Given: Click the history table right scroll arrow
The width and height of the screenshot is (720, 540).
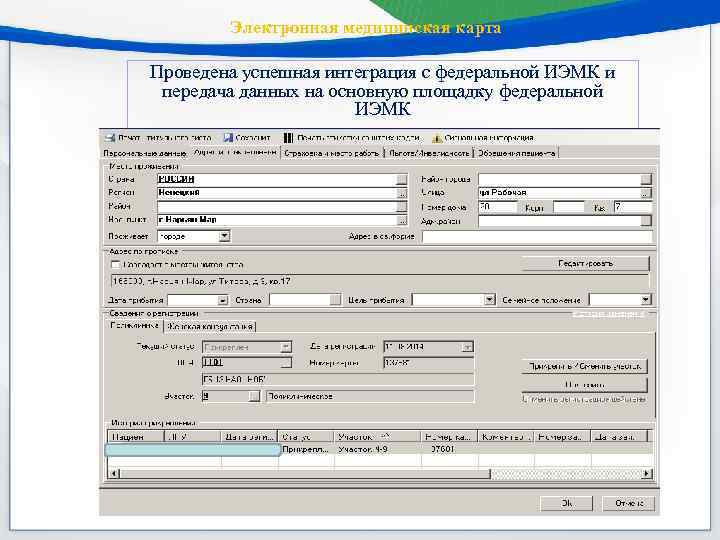Looking at the screenshot, I should pyautogui.click(x=647, y=473).
